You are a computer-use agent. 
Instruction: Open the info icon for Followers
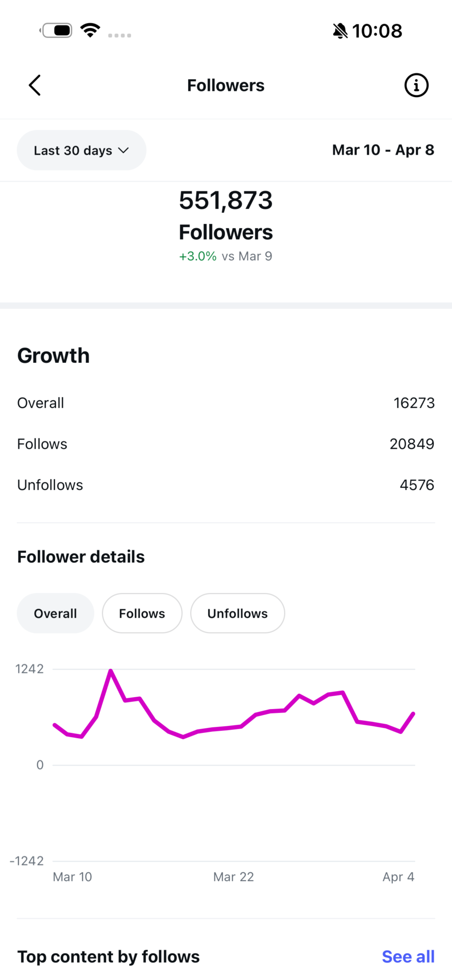click(x=416, y=85)
